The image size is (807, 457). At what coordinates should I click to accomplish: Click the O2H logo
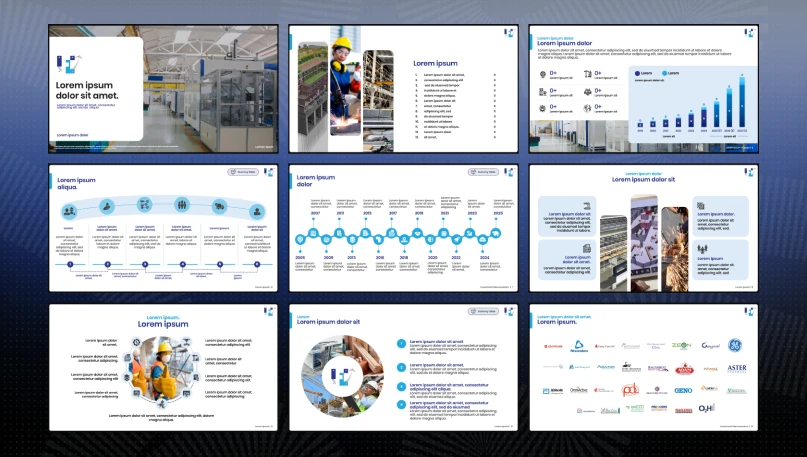(x=707, y=408)
